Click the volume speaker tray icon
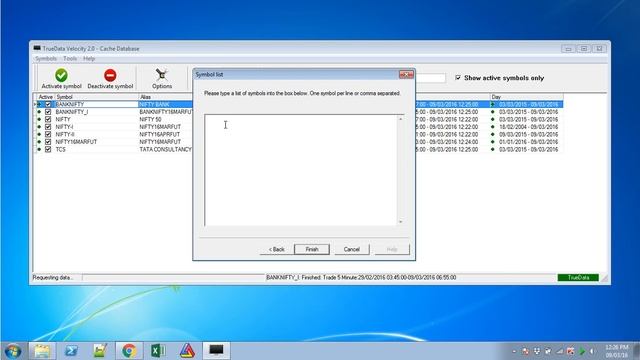The height and width of the screenshot is (360, 640). 592,351
